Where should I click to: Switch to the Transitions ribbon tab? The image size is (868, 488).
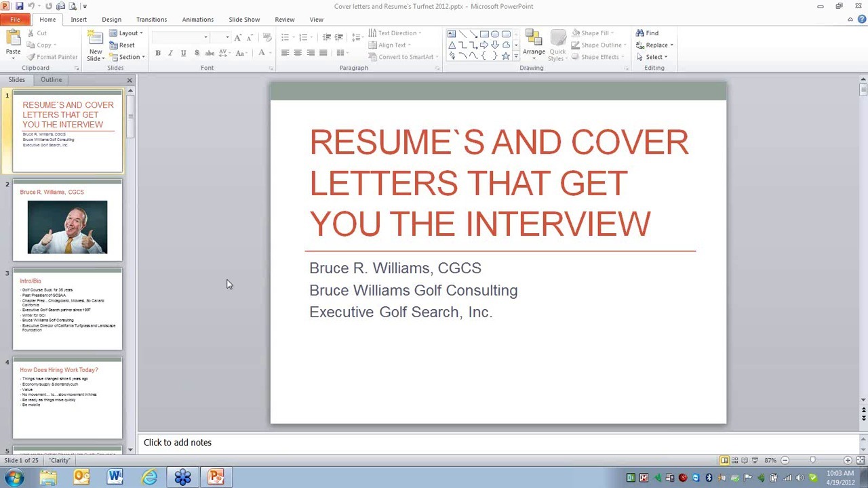[x=151, y=20]
